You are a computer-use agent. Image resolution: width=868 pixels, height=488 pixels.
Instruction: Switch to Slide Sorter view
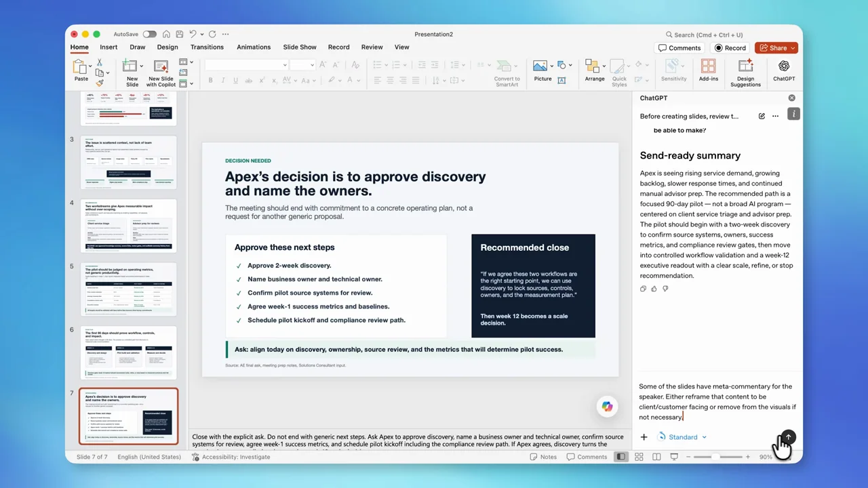click(x=639, y=457)
